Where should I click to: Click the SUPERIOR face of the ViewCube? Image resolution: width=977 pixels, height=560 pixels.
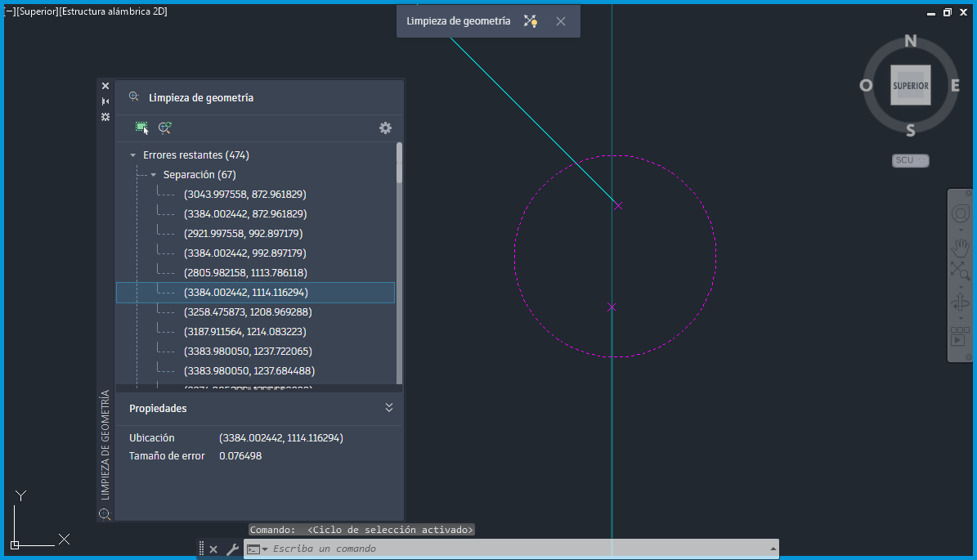(x=910, y=85)
